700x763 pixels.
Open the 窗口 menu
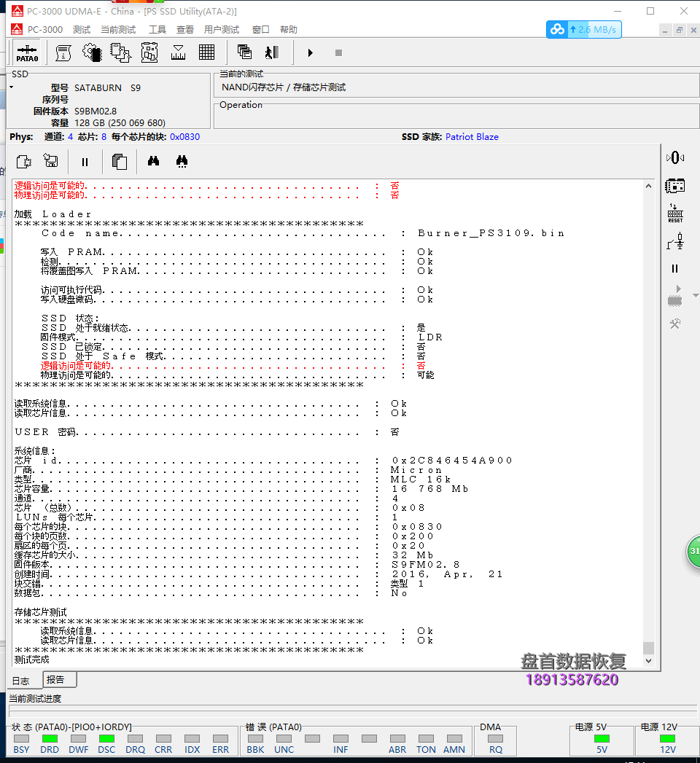tap(261, 30)
